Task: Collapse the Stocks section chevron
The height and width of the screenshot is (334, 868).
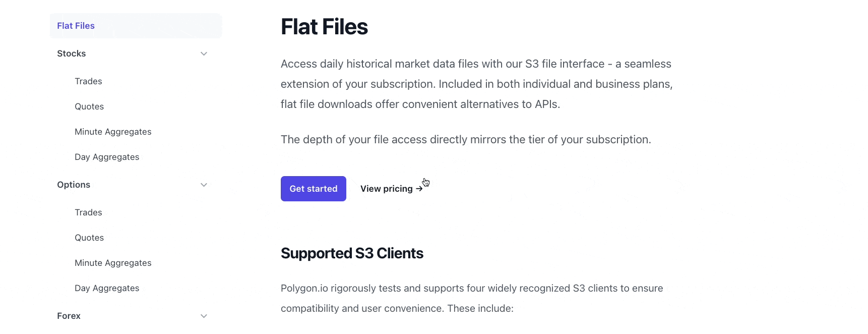Action: [204, 54]
